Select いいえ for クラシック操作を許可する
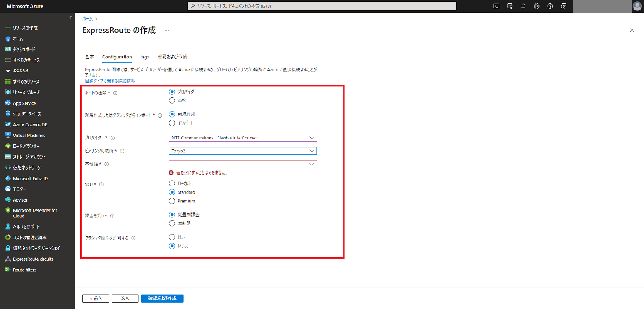 point(172,246)
